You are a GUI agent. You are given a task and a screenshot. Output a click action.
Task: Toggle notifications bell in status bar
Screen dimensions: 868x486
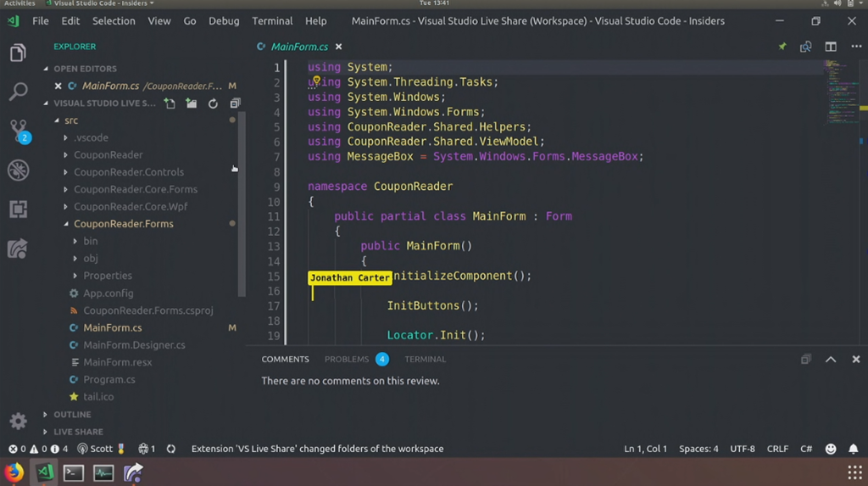click(x=854, y=449)
